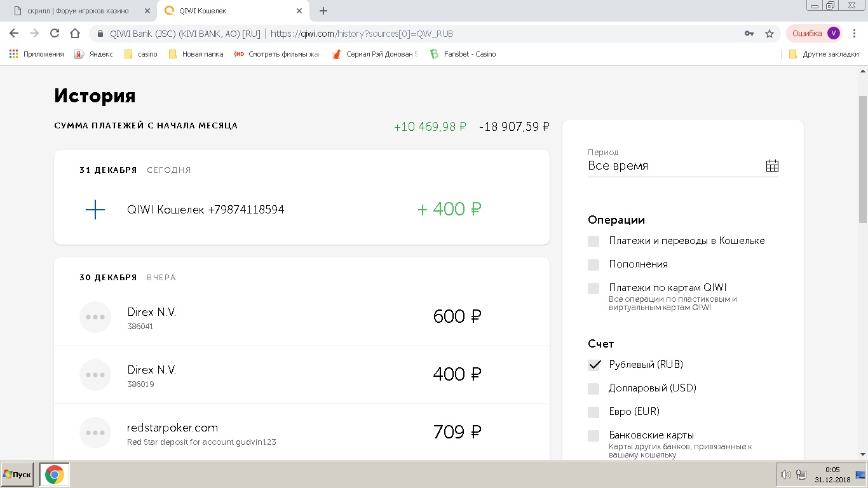The image size is (868, 488).
Task: Open Сериал Рэй Донован bookmark
Action: click(376, 54)
